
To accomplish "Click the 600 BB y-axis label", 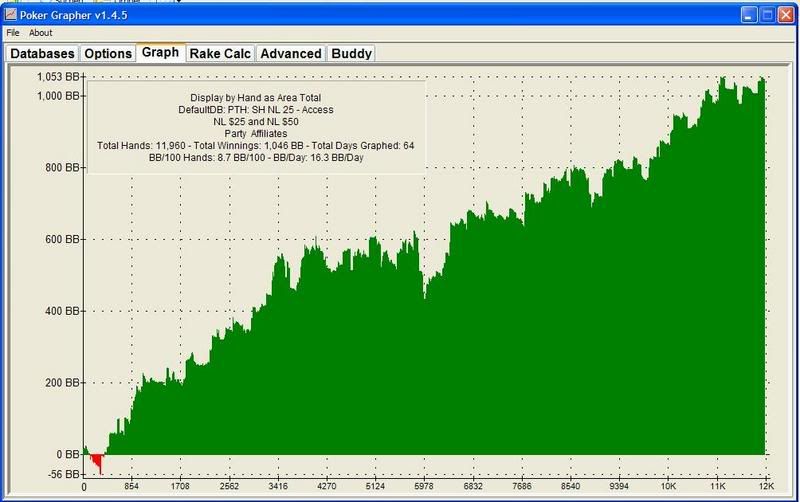I will click(x=62, y=239).
